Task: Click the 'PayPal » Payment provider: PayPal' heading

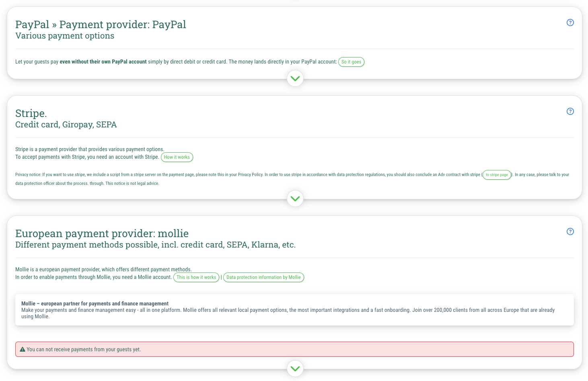Action: (x=101, y=25)
